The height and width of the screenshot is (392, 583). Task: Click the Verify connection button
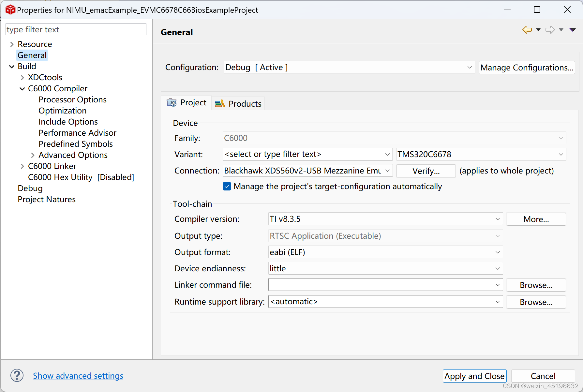point(426,171)
